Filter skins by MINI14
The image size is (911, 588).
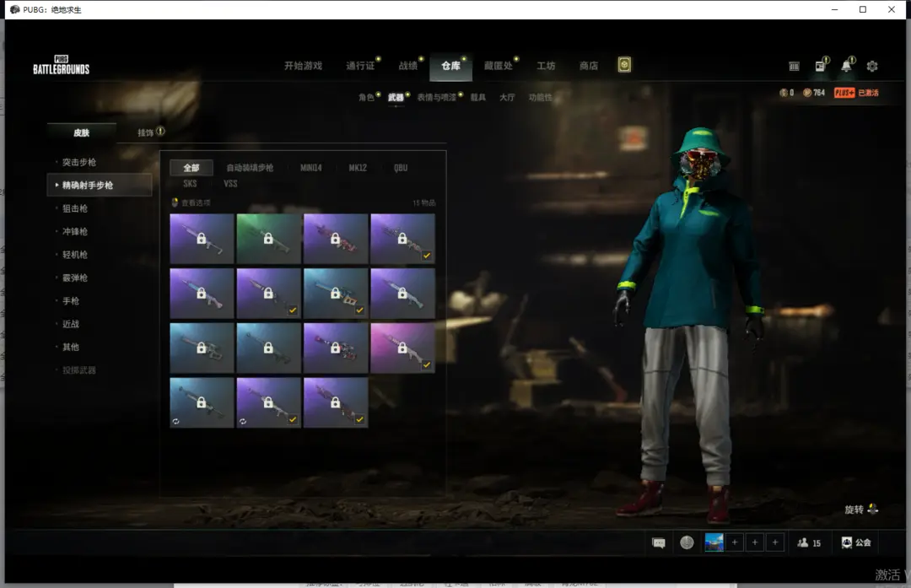310,168
